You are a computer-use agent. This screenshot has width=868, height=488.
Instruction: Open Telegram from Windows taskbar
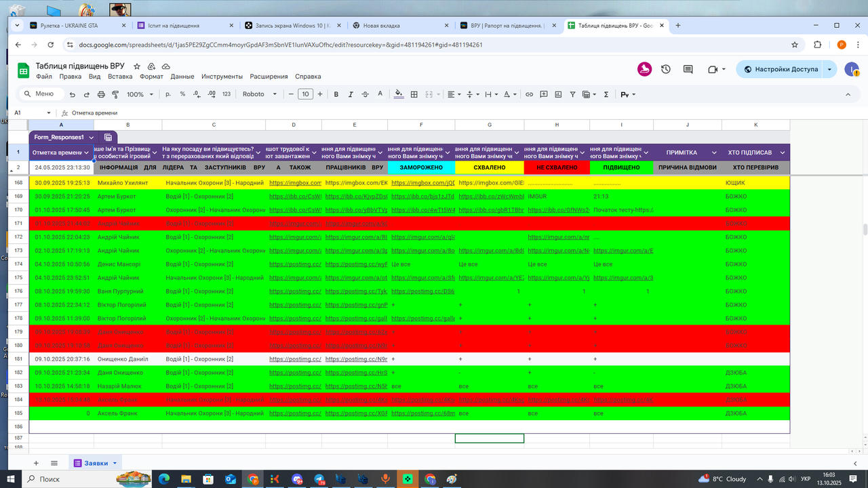point(319,479)
